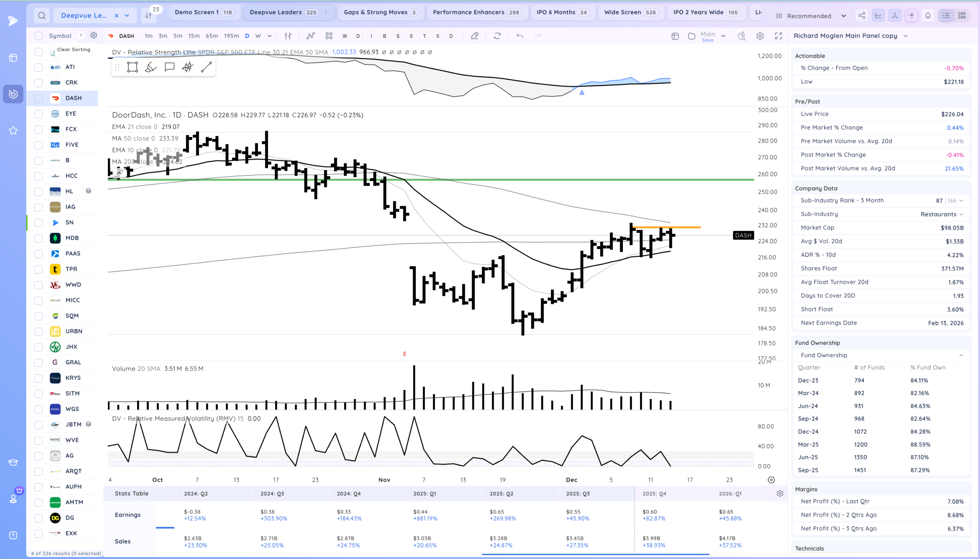Select the trend line drawing tool

[206, 68]
